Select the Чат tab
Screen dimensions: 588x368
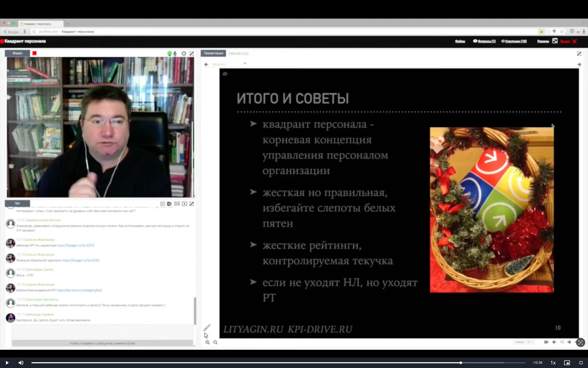point(17,203)
